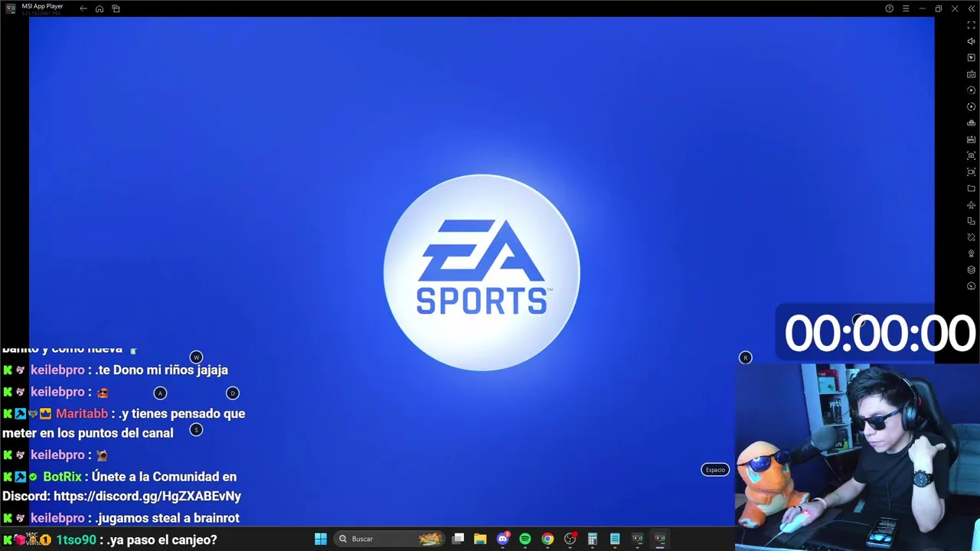This screenshot has height=551, width=980.
Task: Toggle cursor lock icon in sidebar
Action: click(x=972, y=57)
